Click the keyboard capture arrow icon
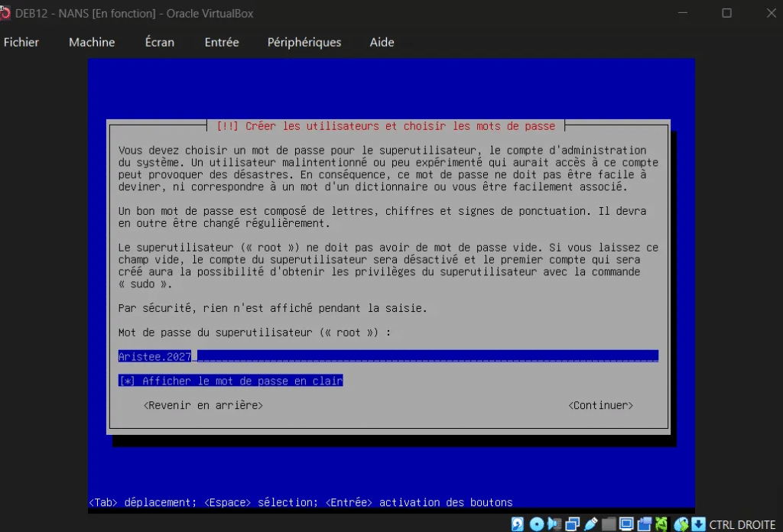The height and width of the screenshot is (532, 783). 697,524
